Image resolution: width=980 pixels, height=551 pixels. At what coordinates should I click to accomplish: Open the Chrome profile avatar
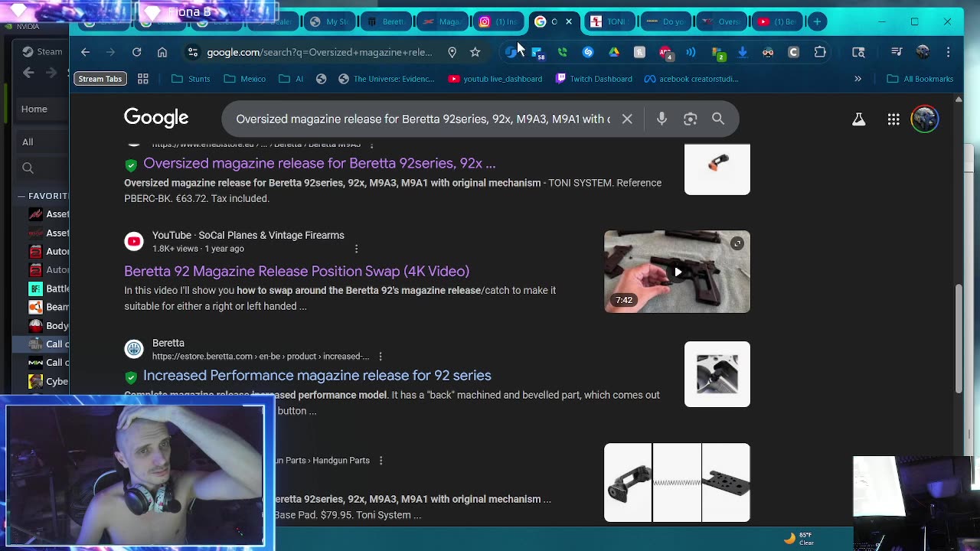tap(923, 52)
